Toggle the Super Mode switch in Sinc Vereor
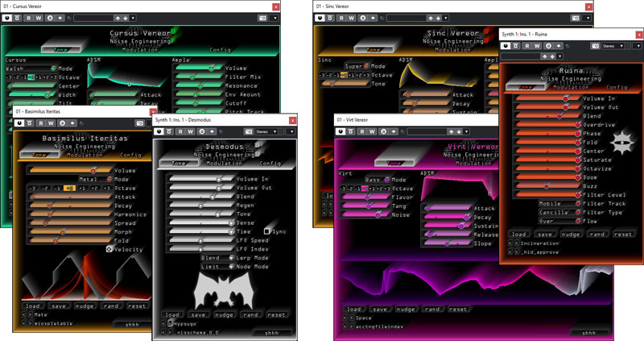 368,66
